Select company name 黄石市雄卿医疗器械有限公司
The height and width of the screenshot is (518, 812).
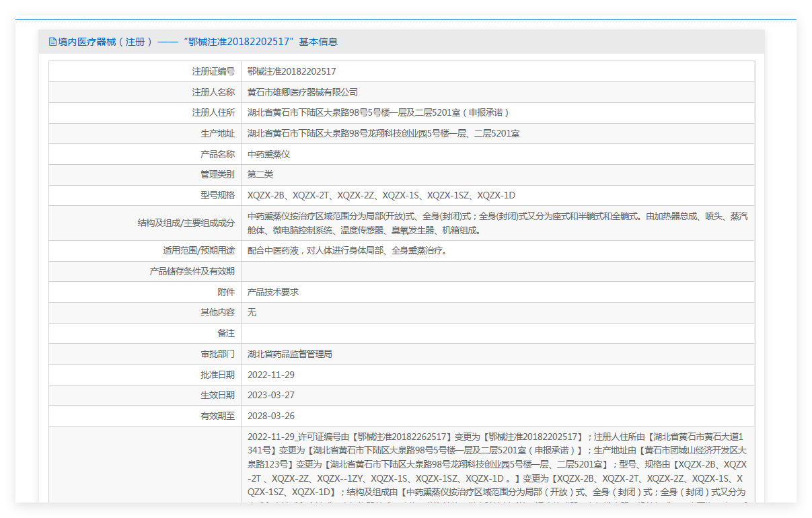[x=303, y=92]
